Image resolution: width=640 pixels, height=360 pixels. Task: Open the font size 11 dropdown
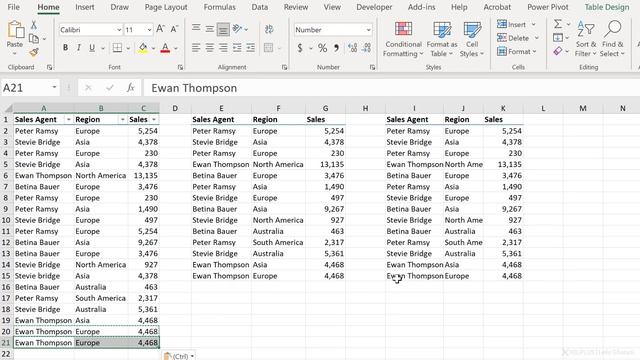149,30
